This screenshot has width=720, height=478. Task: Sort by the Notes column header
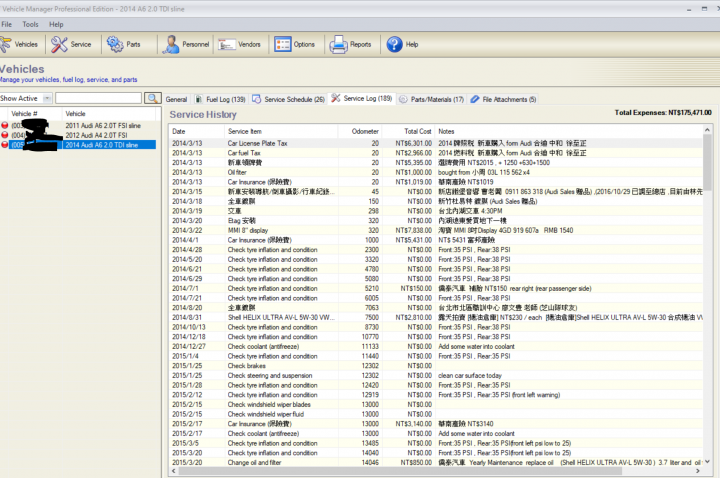[x=568, y=131]
